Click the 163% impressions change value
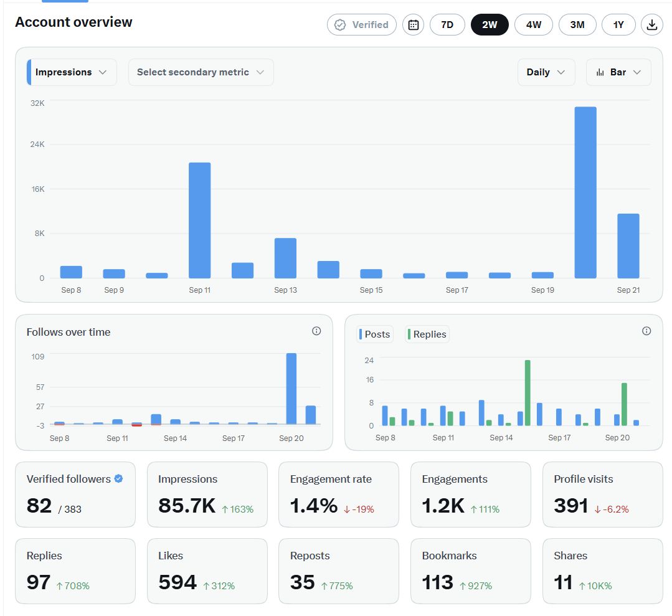The width and height of the screenshot is (672, 616). (x=238, y=509)
